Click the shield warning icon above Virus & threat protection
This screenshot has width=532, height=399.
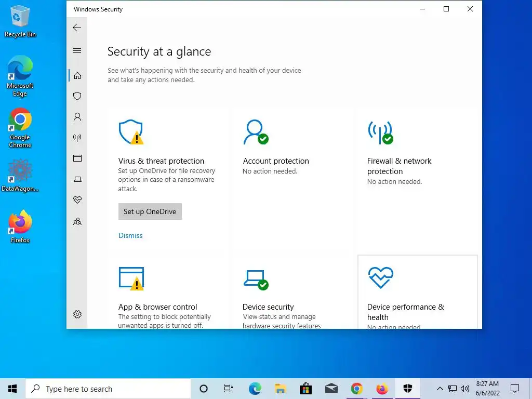click(131, 132)
